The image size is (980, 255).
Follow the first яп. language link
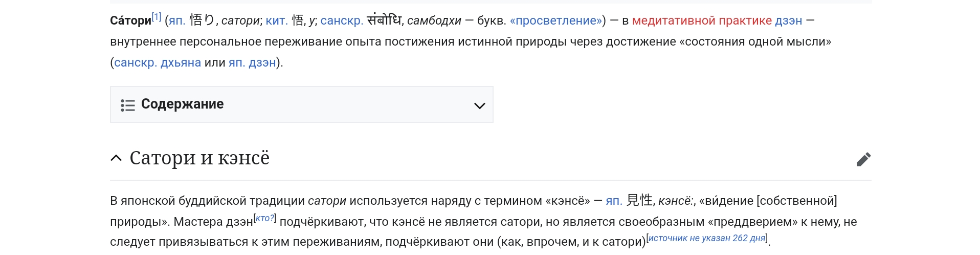(x=177, y=20)
